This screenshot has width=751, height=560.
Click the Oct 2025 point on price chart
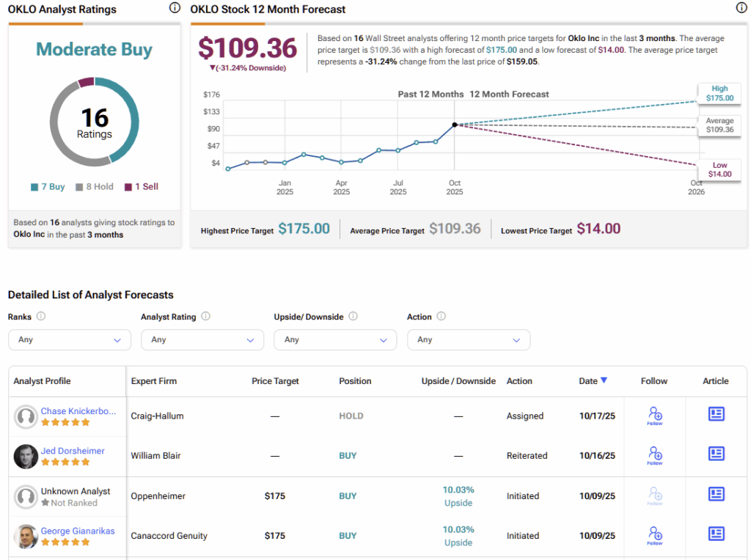[x=455, y=125]
